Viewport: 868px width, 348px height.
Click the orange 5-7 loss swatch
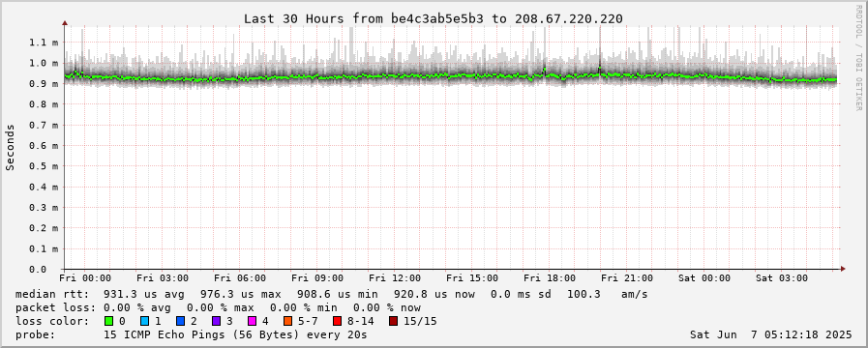click(x=287, y=321)
